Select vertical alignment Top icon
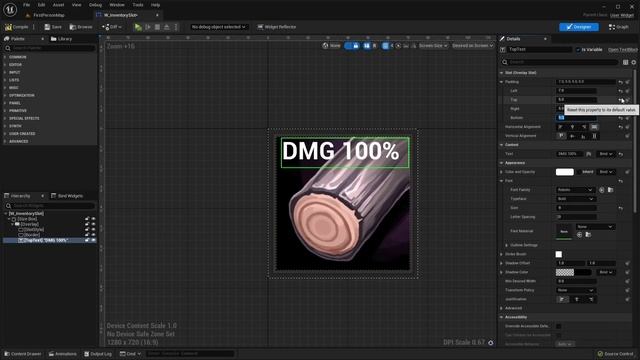This screenshot has height=360, width=640. 561,136
